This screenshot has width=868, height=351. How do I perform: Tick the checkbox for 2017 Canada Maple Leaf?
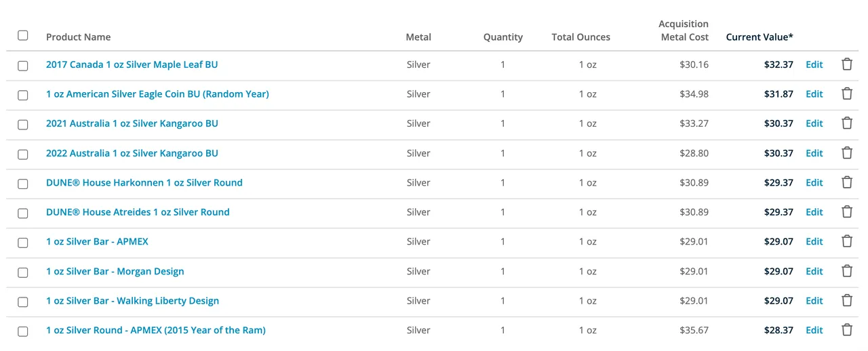tap(23, 66)
